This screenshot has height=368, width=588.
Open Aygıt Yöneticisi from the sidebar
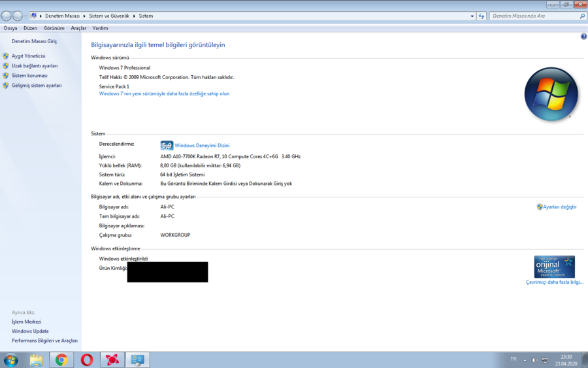click(x=29, y=56)
